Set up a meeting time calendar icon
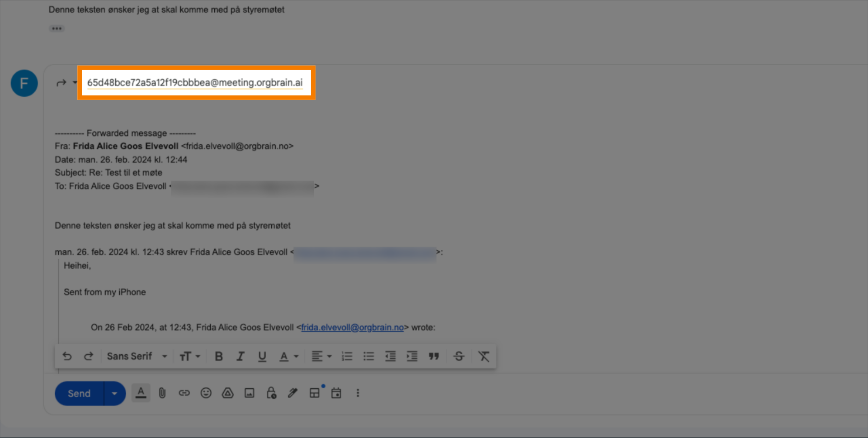This screenshot has height=438, width=868. [x=336, y=393]
